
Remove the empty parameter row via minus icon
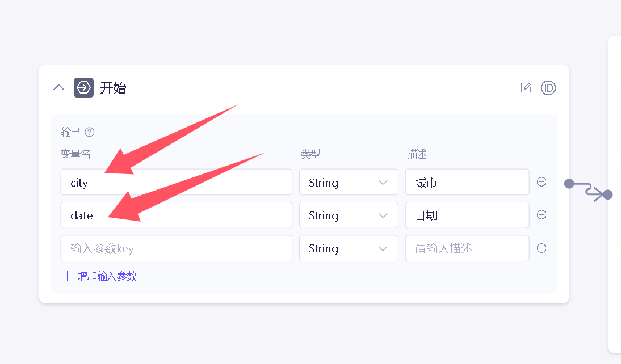pyautogui.click(x=542, y=248)
